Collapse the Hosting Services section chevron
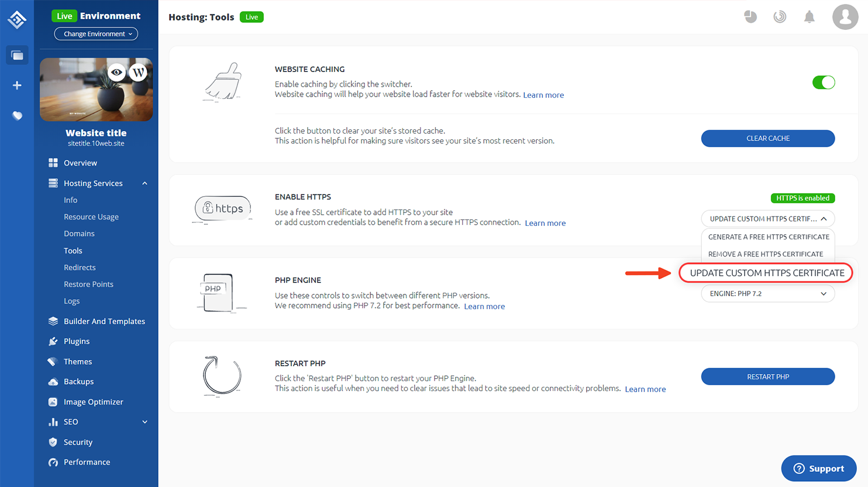Image resolution: width=868 pixels, height=487 pixels. (144, 183)
